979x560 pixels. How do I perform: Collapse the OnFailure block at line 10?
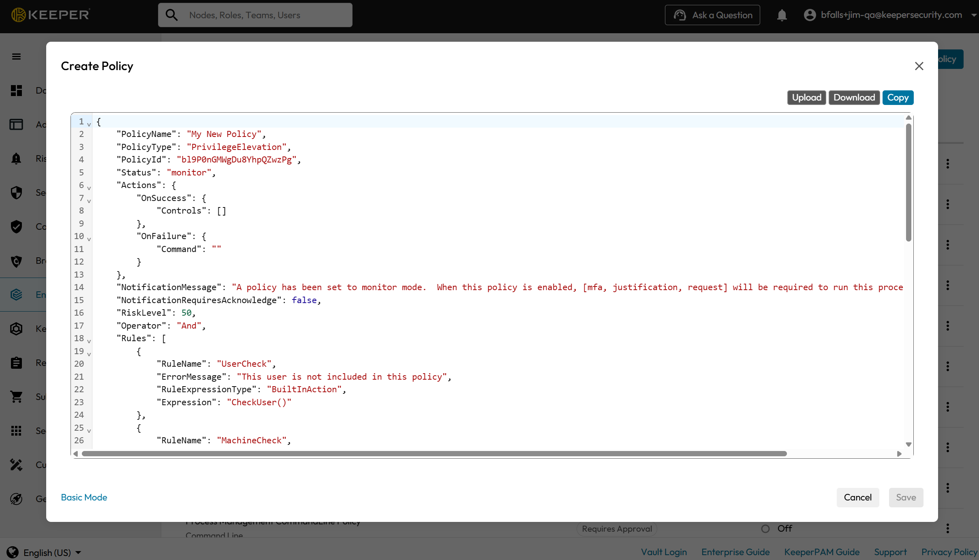pos(89,239)
